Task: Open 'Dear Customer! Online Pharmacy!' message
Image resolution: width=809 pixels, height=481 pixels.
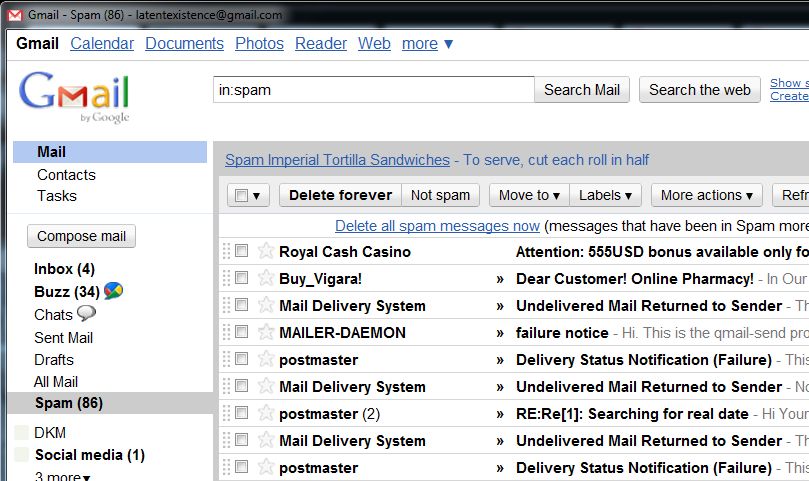Action: (635, 279)
